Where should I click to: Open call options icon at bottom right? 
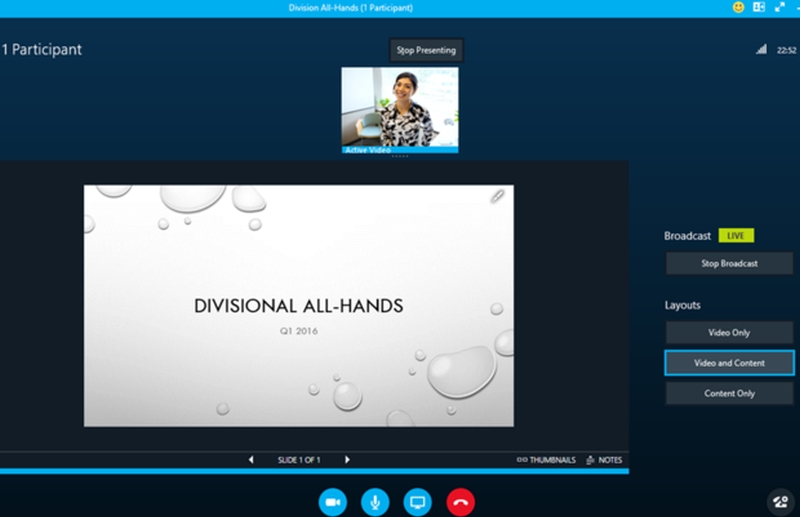781,500
